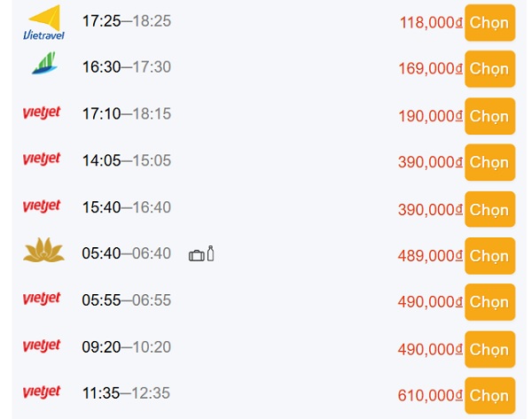Pick Chọn for the 15:40 flight
The width and height of the screenshot is (532, 419).
(489, 209)
